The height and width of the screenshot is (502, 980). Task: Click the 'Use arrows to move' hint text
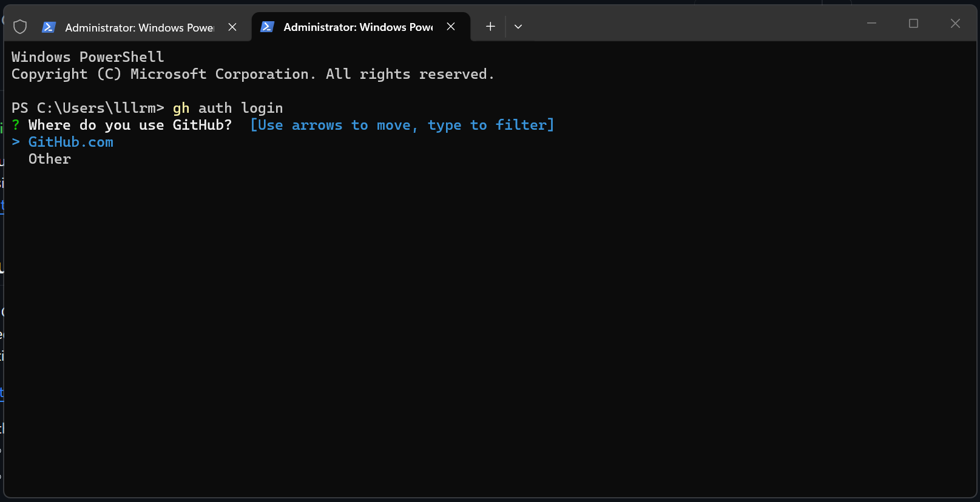click(402, 125)
